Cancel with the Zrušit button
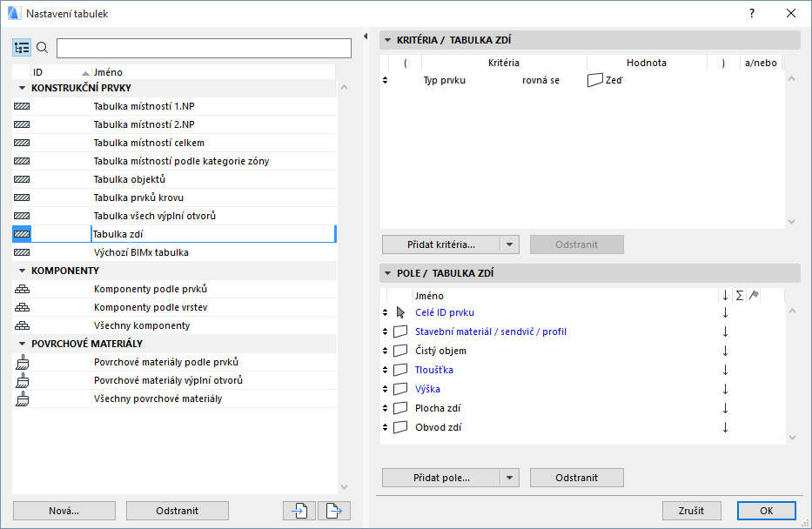Viewport: 812px width, 529px height. point(691,511)
